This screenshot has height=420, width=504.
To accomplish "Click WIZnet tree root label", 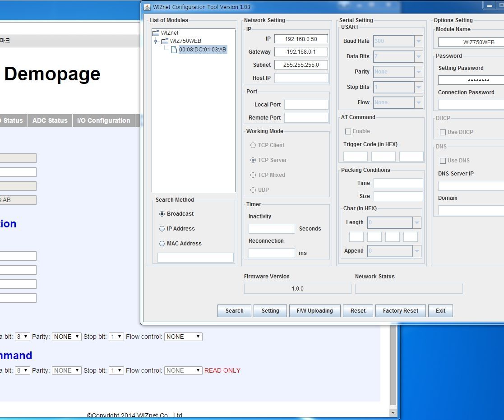I will click(170, 33).
